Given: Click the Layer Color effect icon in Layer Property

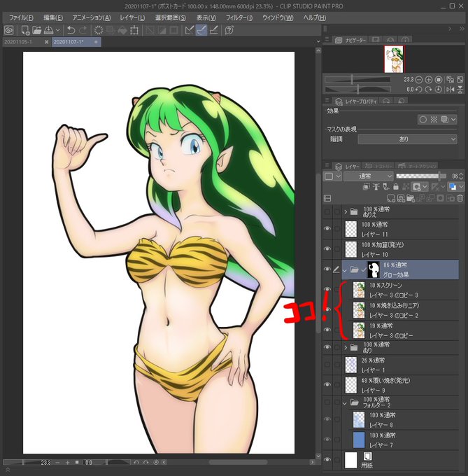Looking at the screenshot, I should [445, 120].
